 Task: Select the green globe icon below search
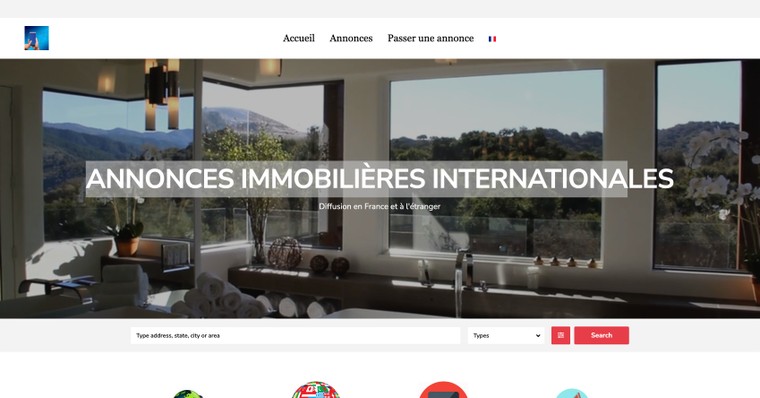(x=188, y=394)
